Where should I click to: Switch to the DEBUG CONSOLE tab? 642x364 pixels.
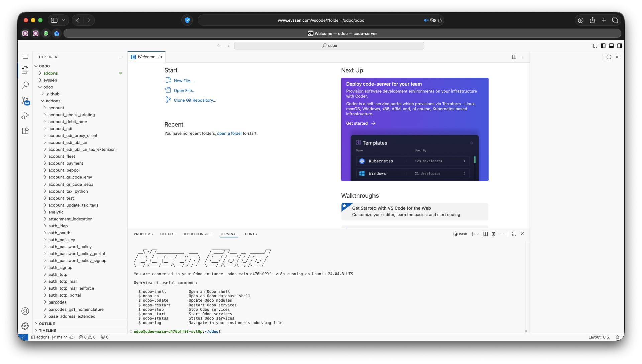pos(197,234)
